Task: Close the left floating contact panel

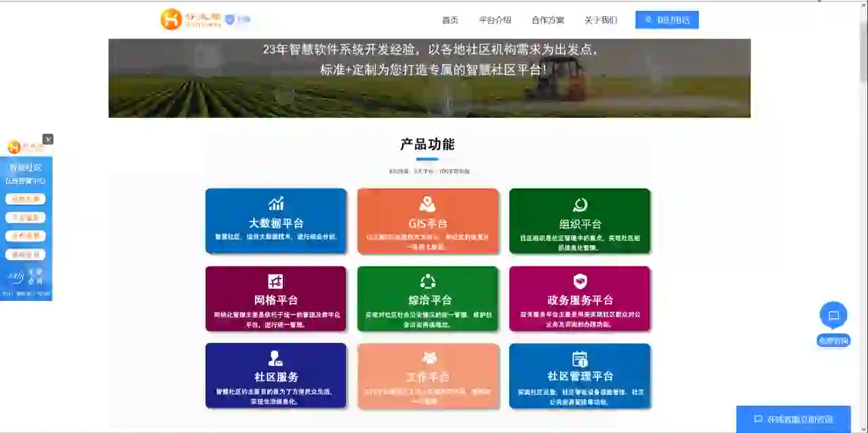Action: pyautogui.click(x=47, y=139)
